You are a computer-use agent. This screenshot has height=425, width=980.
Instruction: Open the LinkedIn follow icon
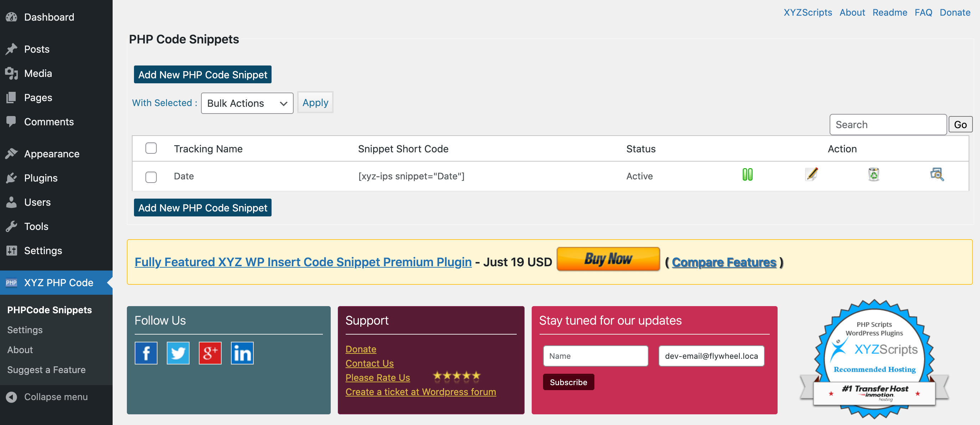[x=242, y=353]
